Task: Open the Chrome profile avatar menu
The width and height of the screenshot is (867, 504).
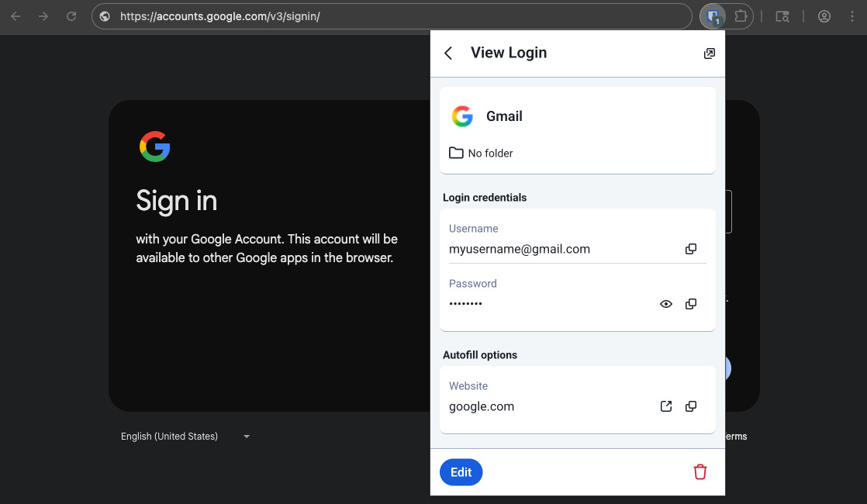Action: click(x=824, y=16)
